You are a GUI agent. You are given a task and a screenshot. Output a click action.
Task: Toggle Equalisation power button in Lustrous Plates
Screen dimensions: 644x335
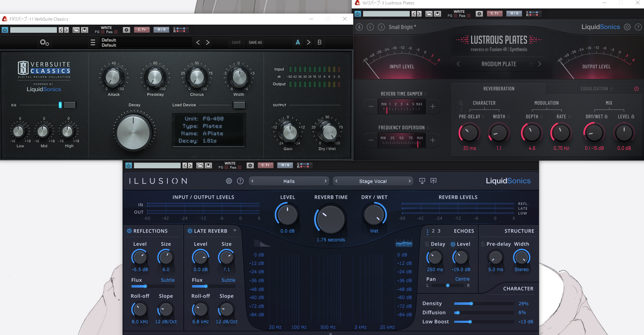point(636,89)
